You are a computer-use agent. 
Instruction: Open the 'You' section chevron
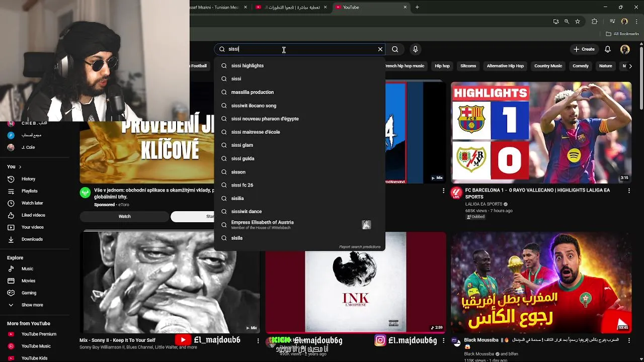coord(20,166)
